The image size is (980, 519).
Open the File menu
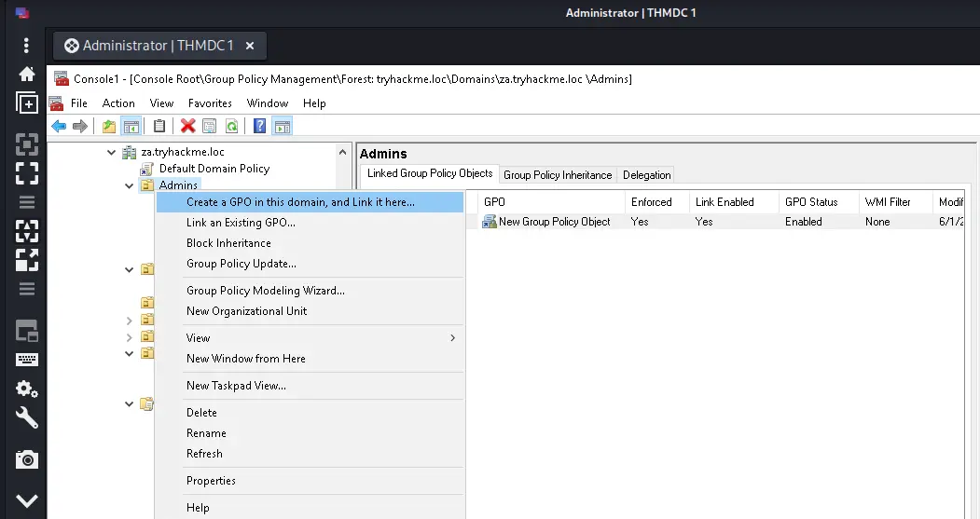[x=78, y=103]
